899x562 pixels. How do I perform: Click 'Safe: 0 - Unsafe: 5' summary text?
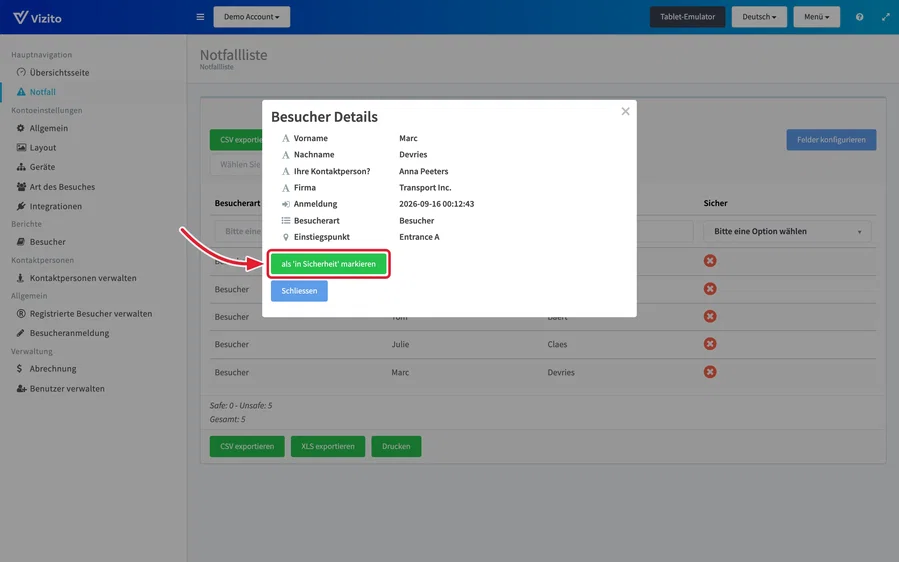[x=241, y=405]
